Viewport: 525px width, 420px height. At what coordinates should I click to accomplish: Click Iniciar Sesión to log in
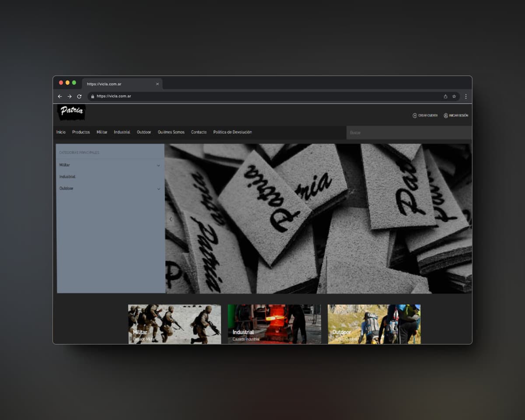click(456, 115)
